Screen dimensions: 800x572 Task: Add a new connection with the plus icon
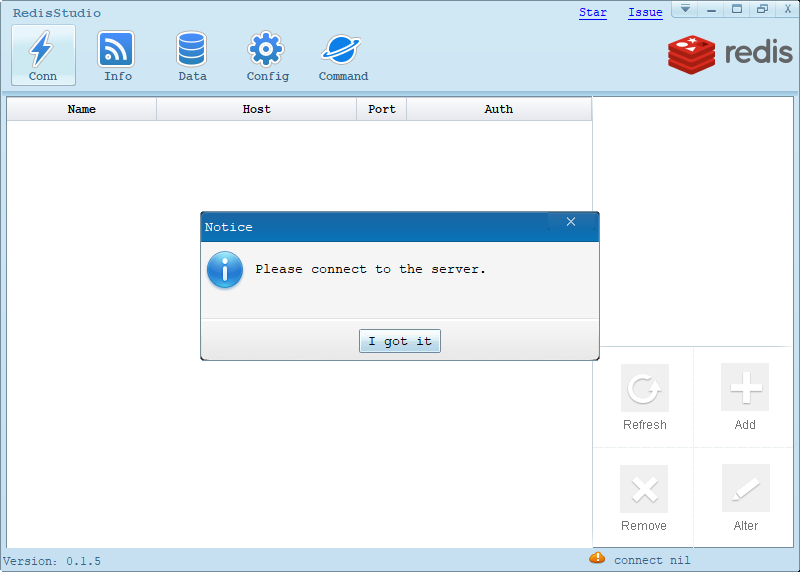745,389
